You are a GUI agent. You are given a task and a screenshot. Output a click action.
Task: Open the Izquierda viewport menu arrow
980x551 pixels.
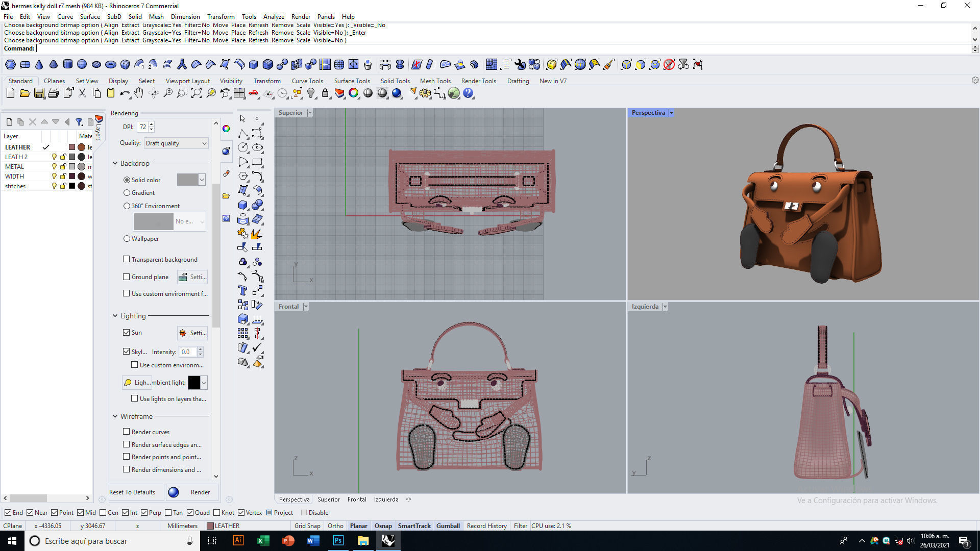tap(665, 307)
